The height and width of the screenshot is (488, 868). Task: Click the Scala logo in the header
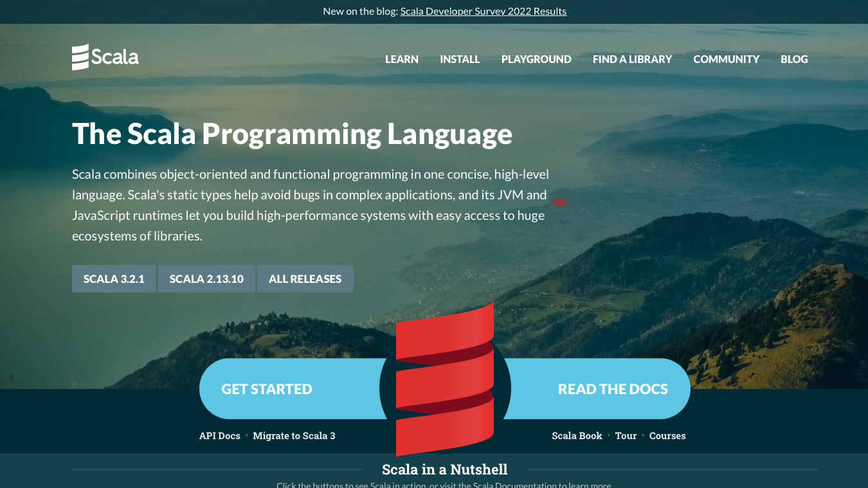point(105,57)
